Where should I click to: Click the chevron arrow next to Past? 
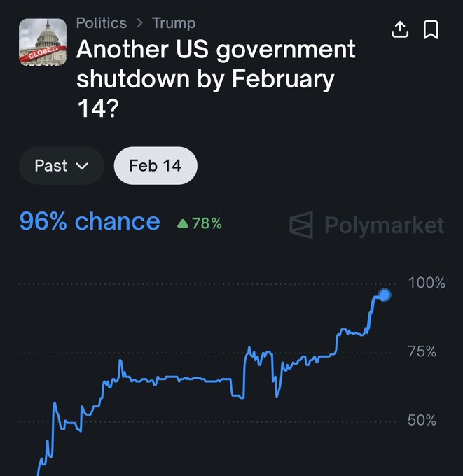(81, 167)
